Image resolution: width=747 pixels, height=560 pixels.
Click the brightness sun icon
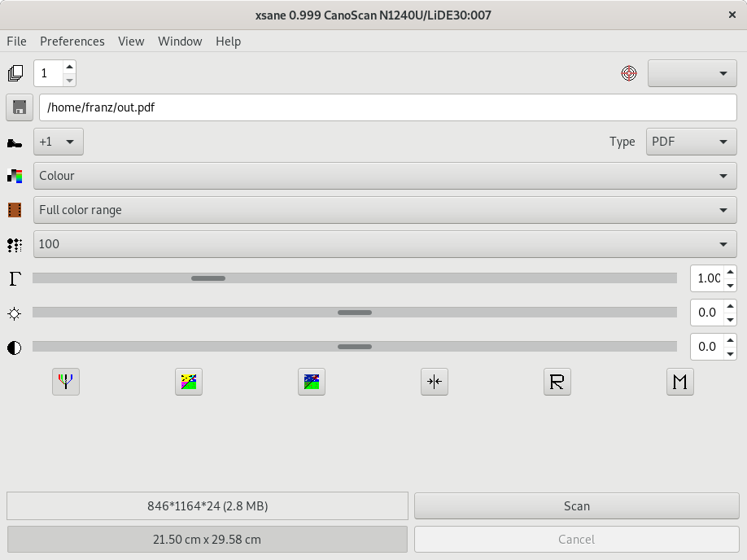(x=15, y=313)
